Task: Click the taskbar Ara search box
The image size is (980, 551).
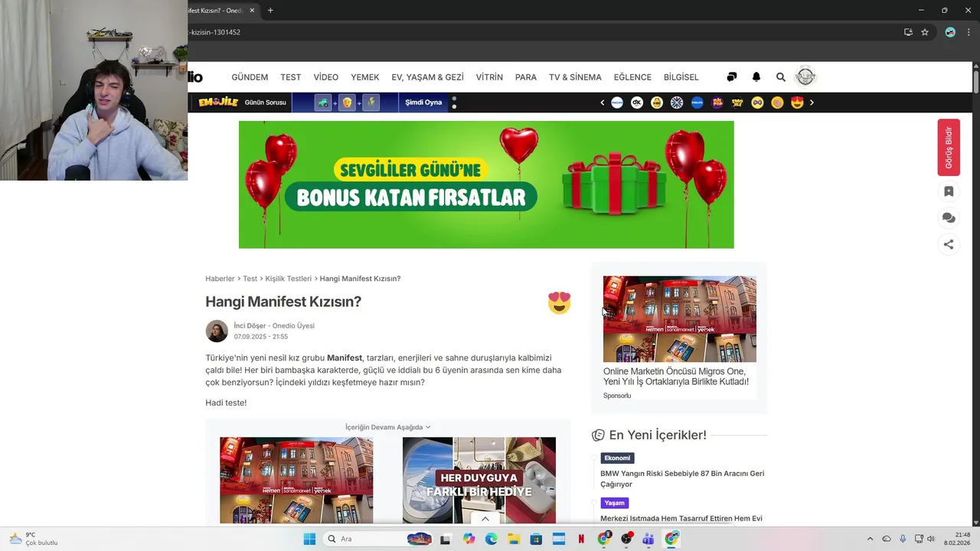Action: tap(378, 539)
